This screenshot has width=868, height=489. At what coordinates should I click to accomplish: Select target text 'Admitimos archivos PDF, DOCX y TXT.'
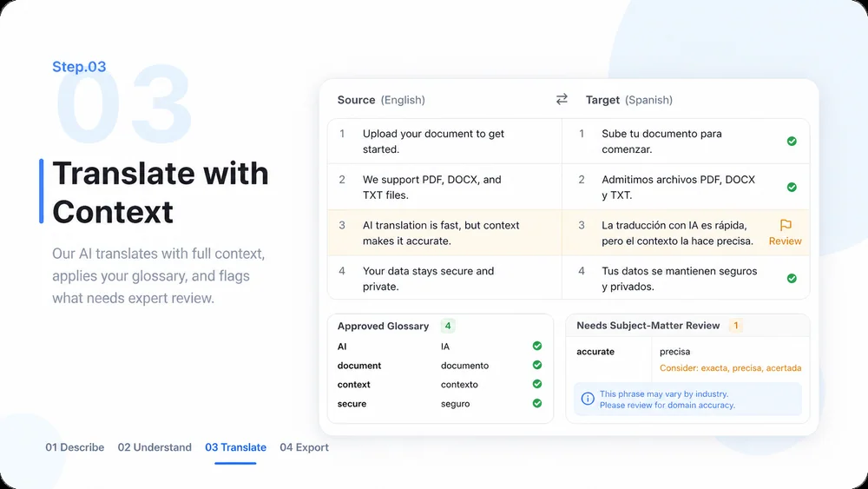pyautogui.click(x=678, y=188)
